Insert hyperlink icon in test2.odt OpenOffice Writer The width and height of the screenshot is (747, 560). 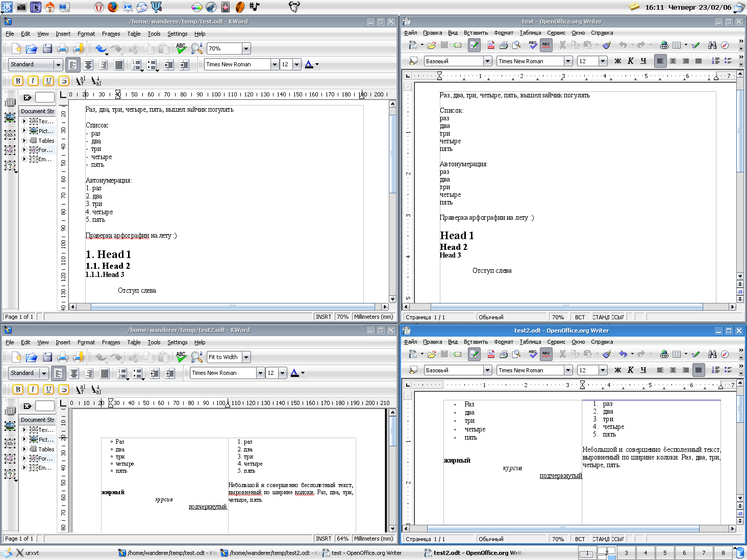click(664, 354)
